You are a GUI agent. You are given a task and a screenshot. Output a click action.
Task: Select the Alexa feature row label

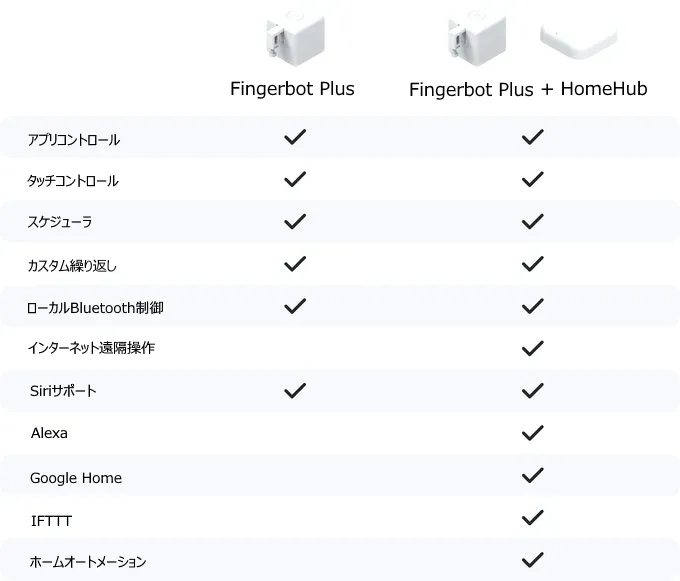point(49,434)
